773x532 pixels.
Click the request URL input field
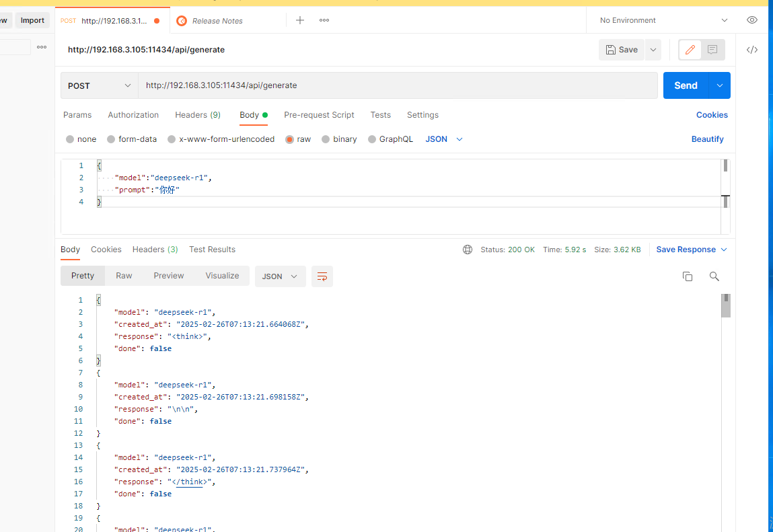click(x=397, y=85)
